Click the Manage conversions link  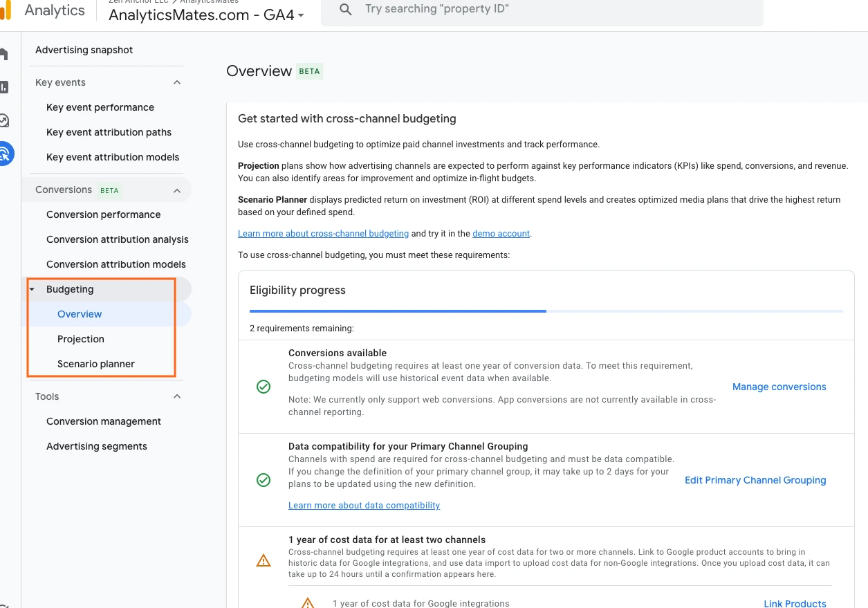click(x=779, y=387)
